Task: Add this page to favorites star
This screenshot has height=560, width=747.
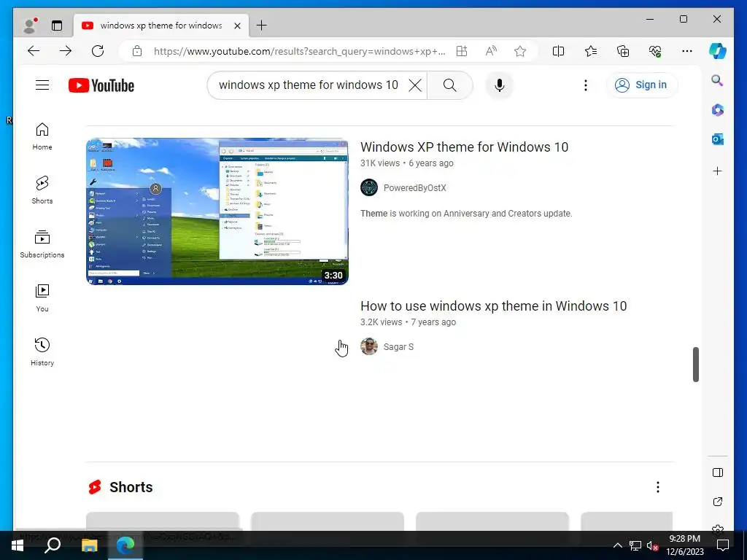Action: click(x=519, y=51)
